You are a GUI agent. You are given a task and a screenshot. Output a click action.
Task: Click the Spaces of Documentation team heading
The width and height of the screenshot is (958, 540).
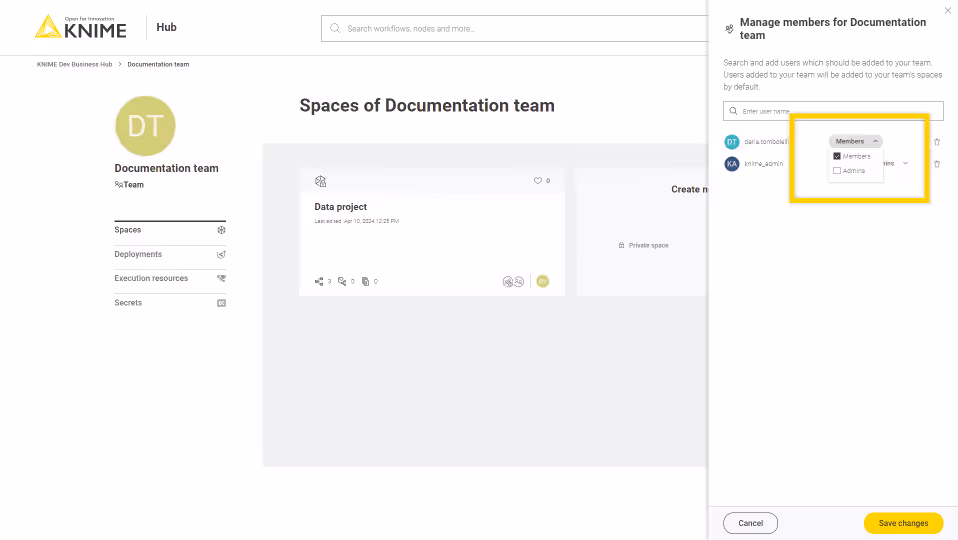click(x=427, y=106)
